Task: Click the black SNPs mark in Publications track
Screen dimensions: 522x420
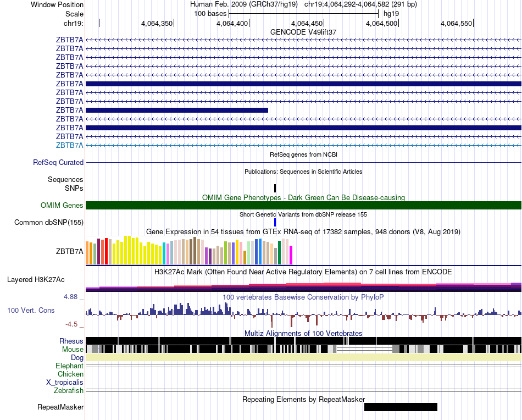Action: [x=275, y=188]
